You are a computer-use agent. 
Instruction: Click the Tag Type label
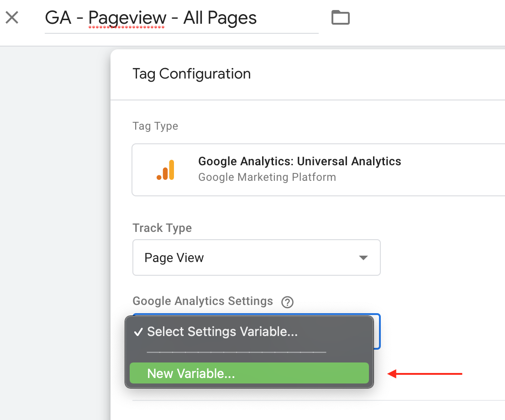tap(155, 126)
